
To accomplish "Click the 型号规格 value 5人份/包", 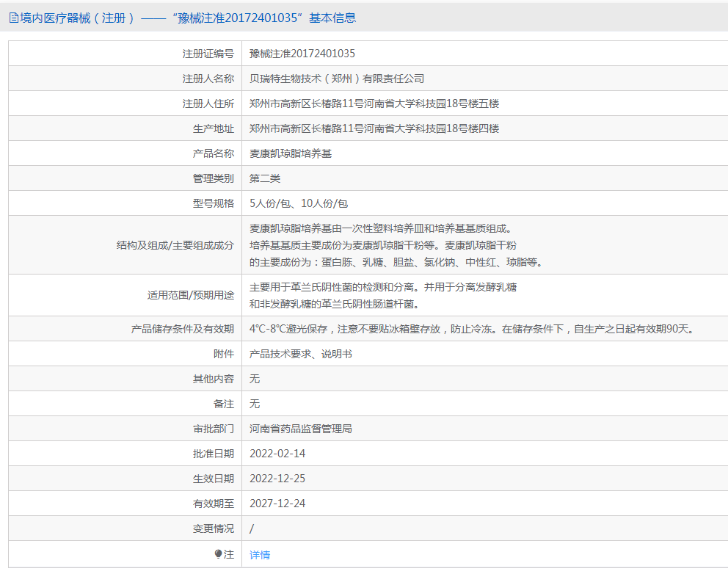I will (x=270, y=203).
